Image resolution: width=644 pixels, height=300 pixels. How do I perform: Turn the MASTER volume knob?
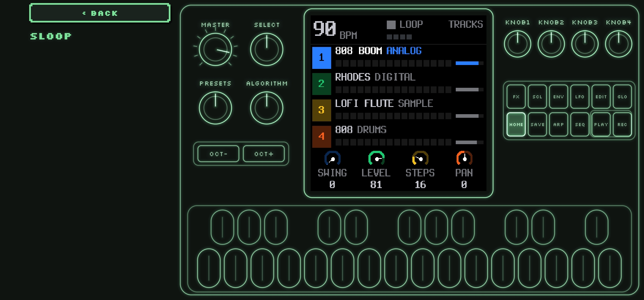216,49
